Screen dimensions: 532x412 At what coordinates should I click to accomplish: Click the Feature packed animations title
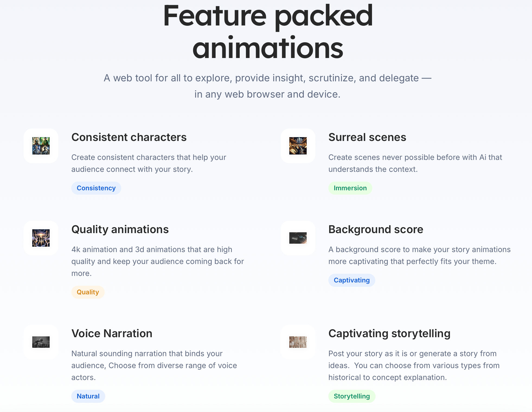click(x=268, y=31)
